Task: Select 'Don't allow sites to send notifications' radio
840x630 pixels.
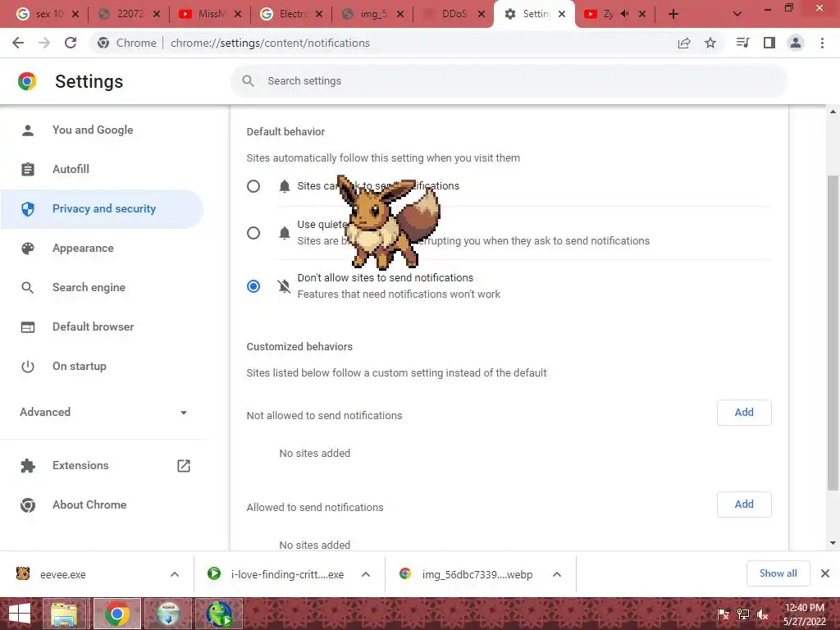Action: 253,286
